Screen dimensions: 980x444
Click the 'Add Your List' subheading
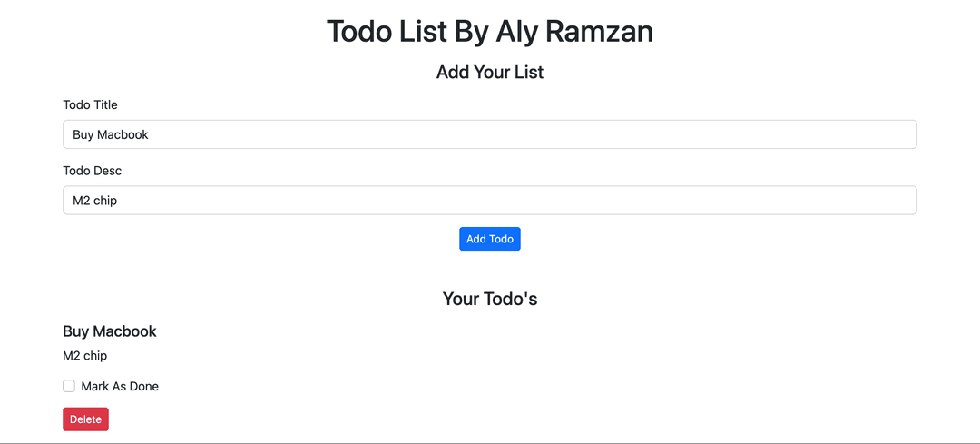pos(490,72)
